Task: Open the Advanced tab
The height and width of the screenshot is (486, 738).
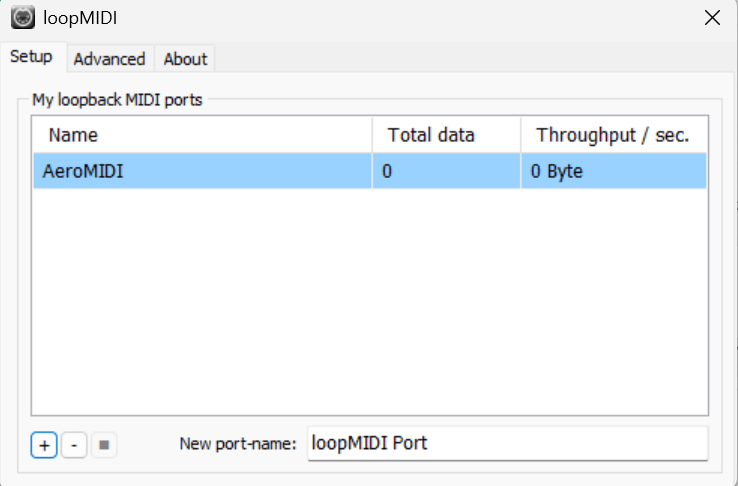Action: [x=109, y=59]
